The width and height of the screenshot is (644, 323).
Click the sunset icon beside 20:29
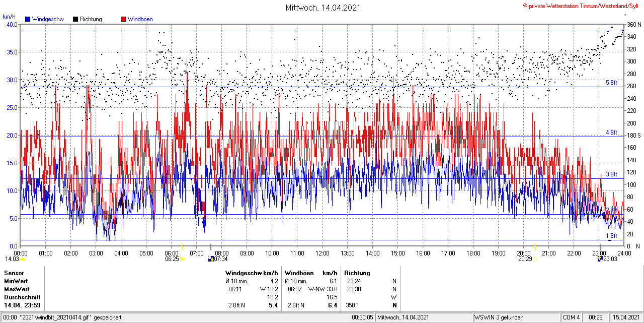click(x=535, y=259)
